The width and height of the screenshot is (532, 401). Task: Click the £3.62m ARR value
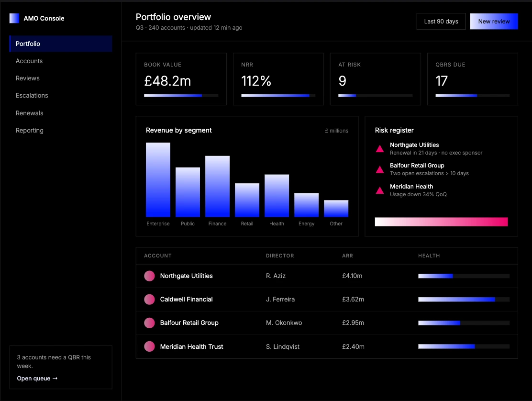[x=353, y=299]
